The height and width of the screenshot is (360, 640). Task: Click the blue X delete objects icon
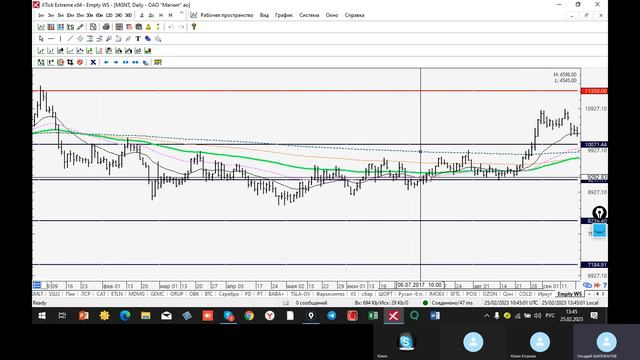point(93,62)
